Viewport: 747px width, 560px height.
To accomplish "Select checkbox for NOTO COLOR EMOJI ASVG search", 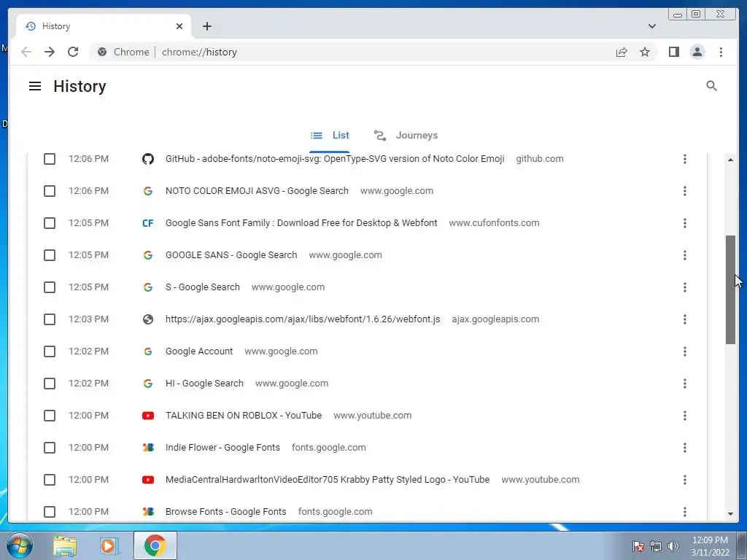I will click(x=50, y=191).
